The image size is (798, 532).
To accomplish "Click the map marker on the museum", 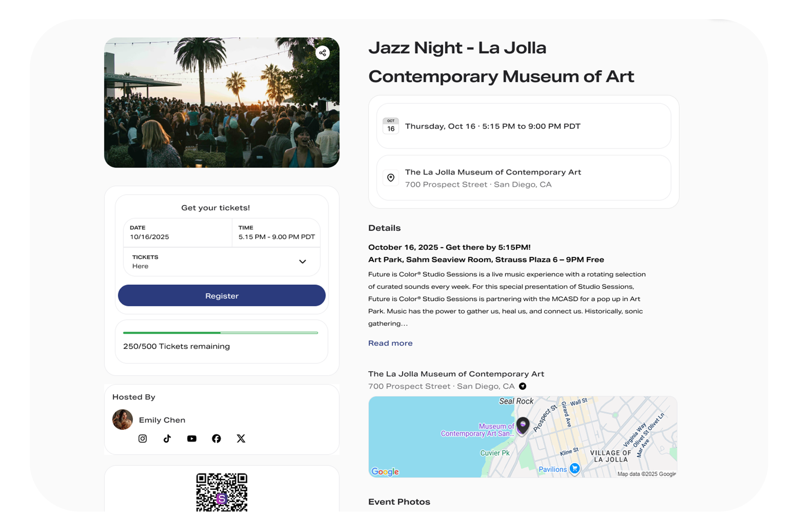I will pyautogui.click(x=523, y=425).
